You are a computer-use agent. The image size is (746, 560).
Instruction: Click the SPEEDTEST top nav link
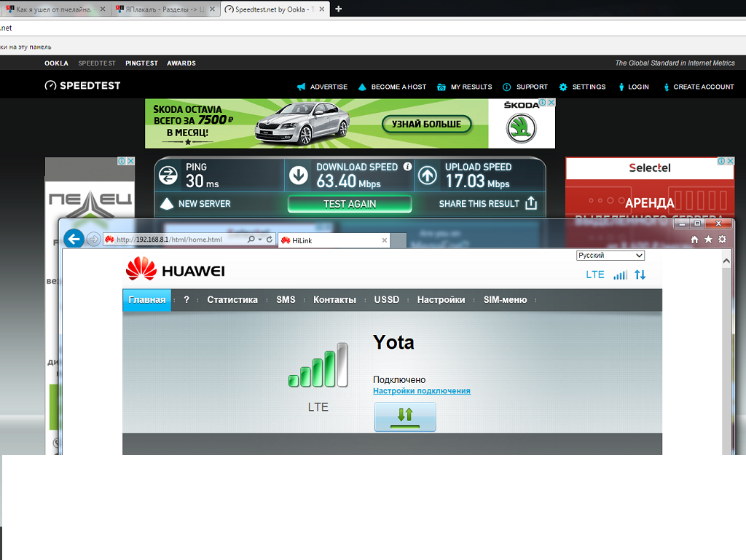97,63
